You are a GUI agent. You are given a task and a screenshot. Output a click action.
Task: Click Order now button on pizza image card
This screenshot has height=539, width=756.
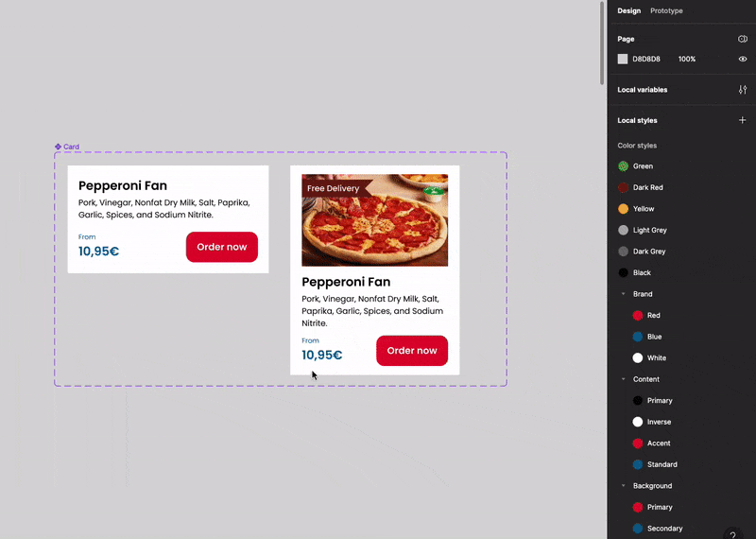point(412,351)
